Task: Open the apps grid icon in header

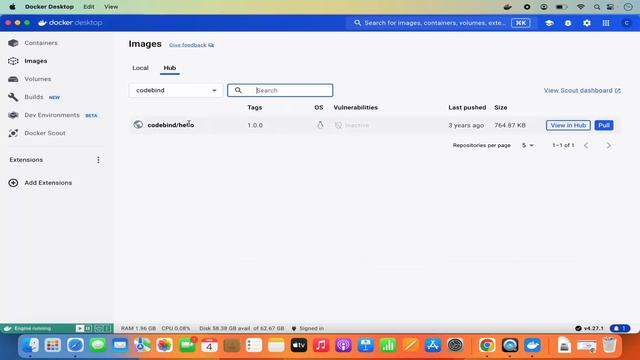Action: [x=606, y=23]
